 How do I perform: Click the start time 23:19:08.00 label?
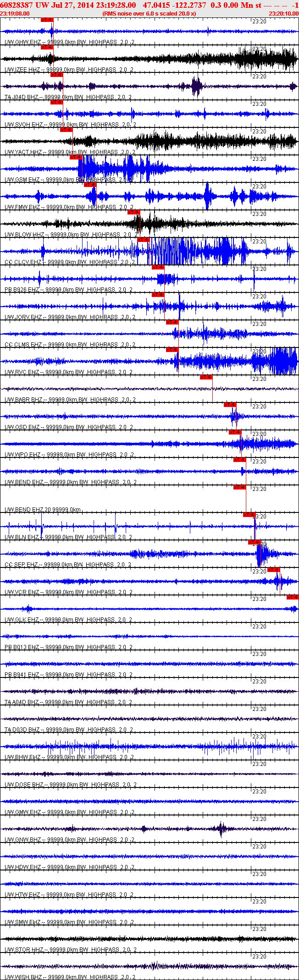coord(15,14)
